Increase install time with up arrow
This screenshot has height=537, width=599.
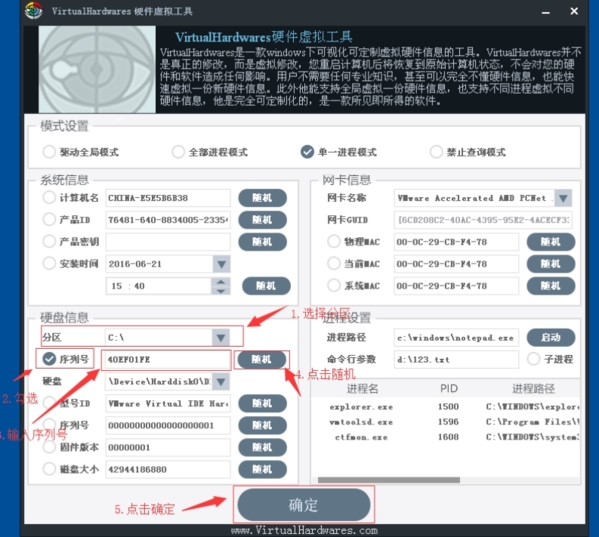(x=220, y=282)
